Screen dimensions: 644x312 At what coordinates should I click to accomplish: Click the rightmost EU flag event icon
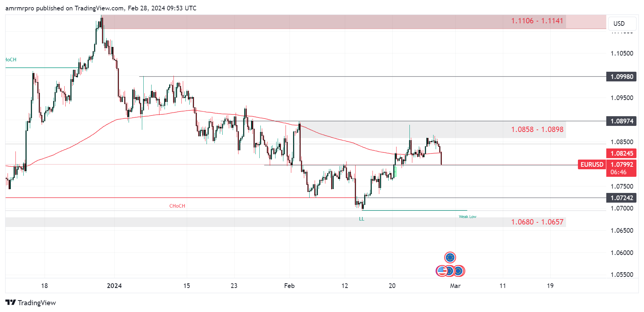(x=459, y=271)
